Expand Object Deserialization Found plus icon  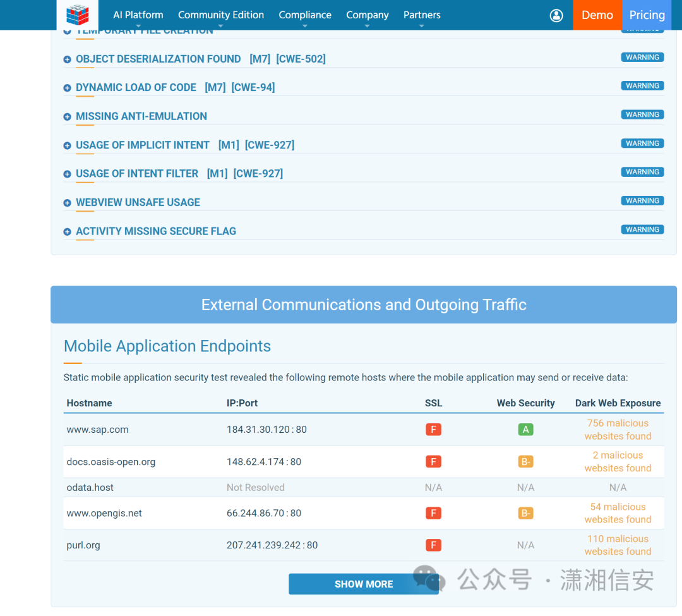67,59
